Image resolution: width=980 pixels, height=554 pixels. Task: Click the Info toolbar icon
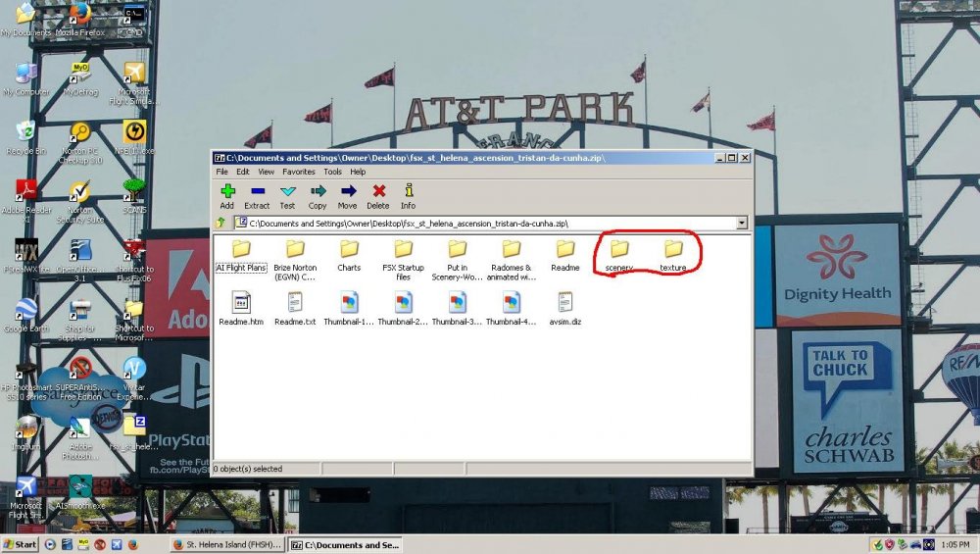click(408, 196)
